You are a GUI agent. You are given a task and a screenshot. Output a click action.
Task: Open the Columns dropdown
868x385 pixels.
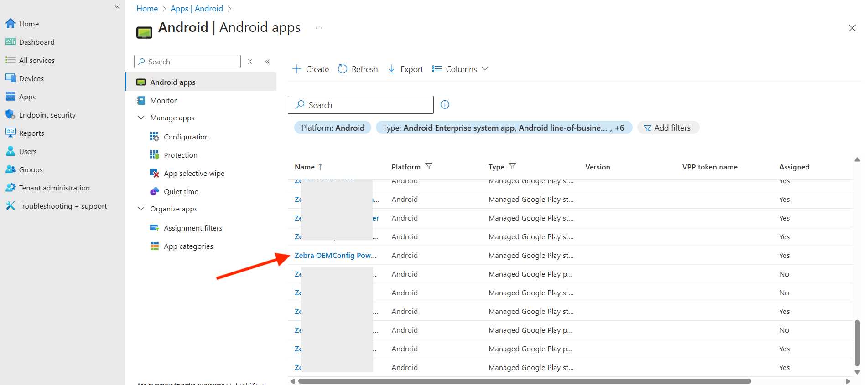point(460,69)
